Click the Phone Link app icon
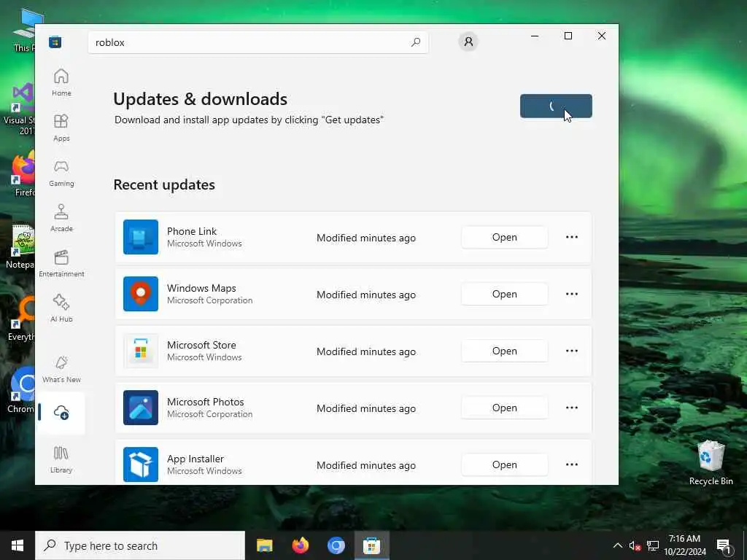Screen dimensions: 747x560 tap(141, 237)
